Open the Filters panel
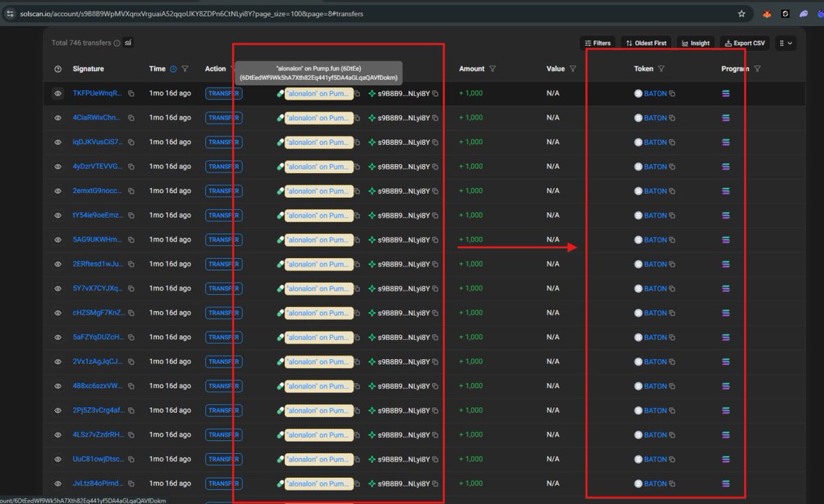 [598, 43]
